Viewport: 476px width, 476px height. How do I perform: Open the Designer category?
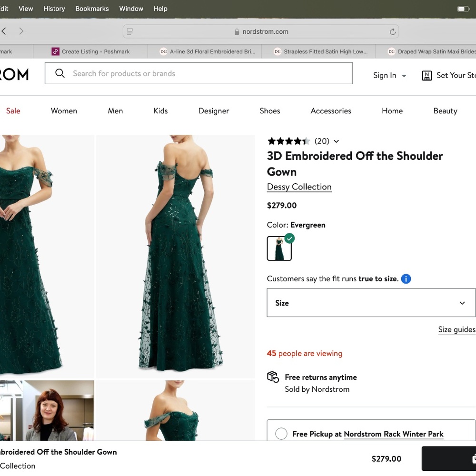coord(214,111)
